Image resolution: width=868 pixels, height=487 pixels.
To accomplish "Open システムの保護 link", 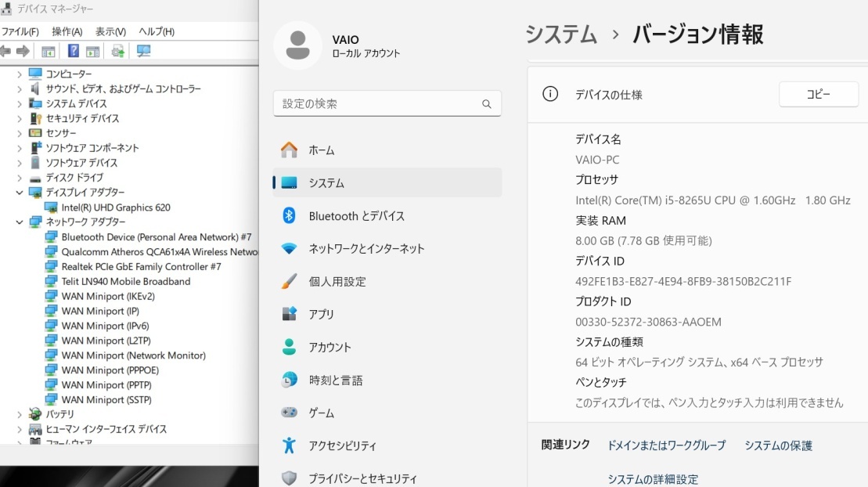I will click(778, 446).
